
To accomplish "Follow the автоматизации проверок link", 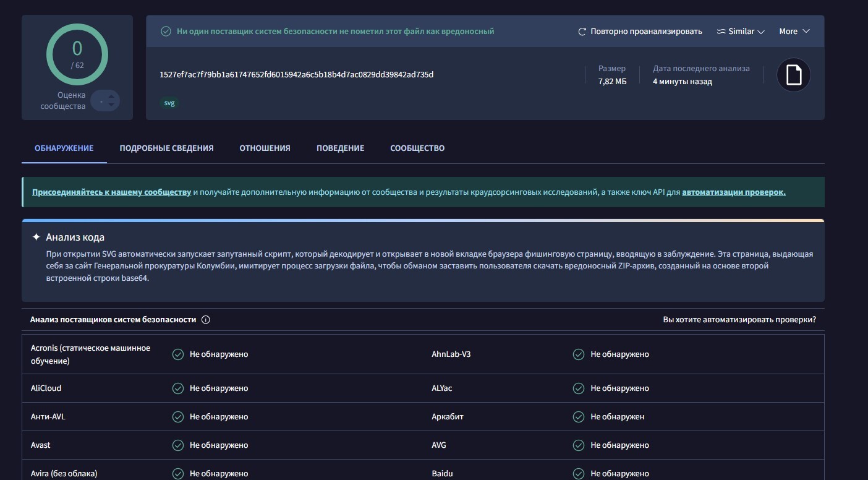I will tap(733, 192).
